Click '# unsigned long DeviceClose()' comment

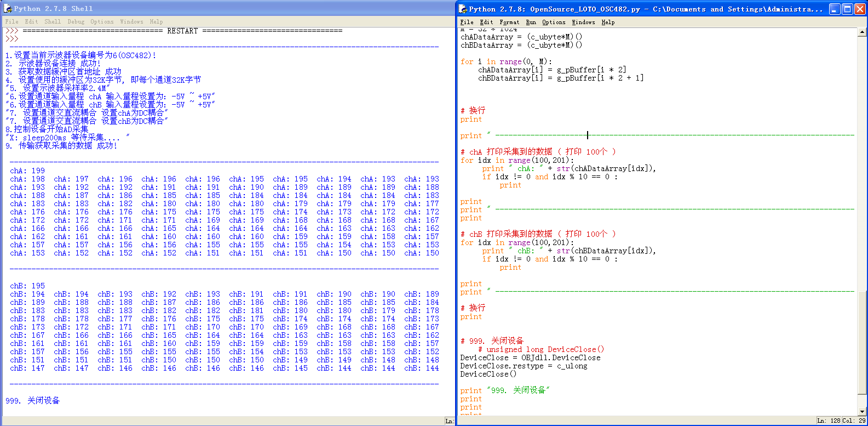(541, 349)
